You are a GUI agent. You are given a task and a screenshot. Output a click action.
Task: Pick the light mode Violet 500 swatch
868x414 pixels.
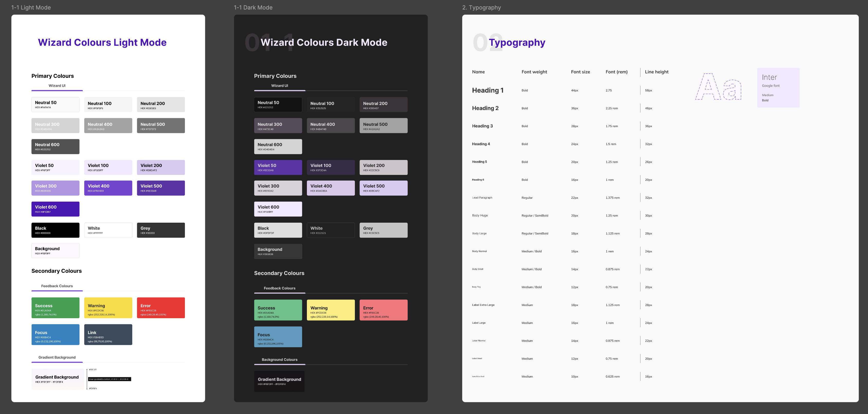[161, 188]
